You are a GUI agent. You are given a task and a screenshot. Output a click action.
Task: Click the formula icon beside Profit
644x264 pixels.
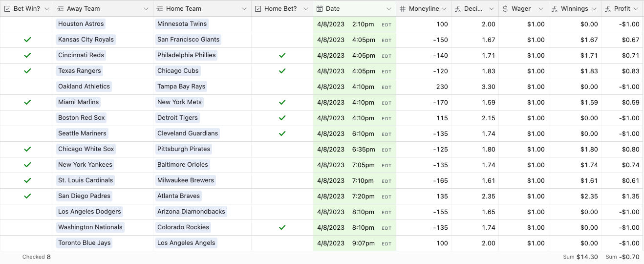pos(608,9)
